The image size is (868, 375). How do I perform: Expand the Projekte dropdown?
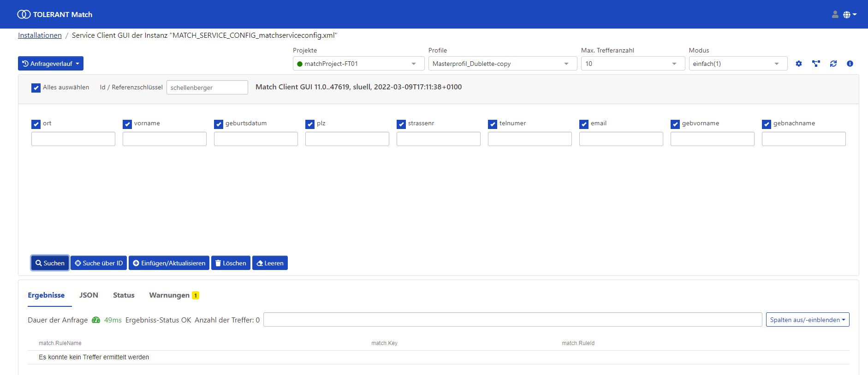tap(358, 64)
